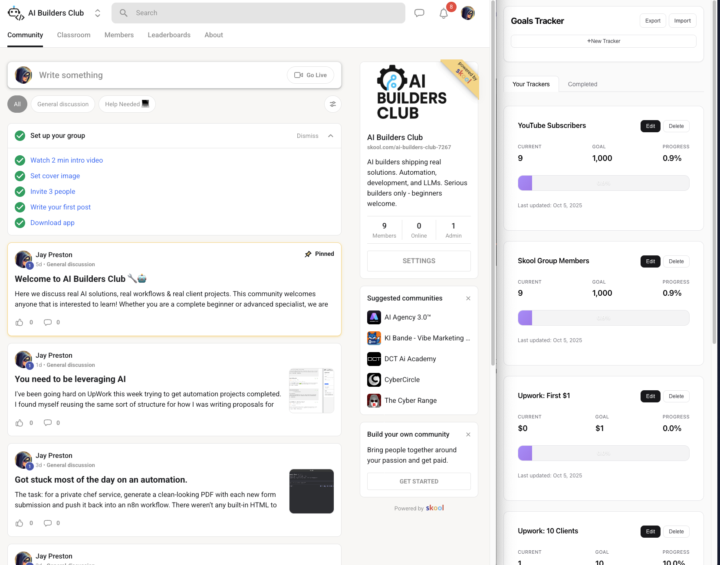The height and width of the screenshot is (565, 720).
Task: Click the AI Builders Club robot logo
Action: click(x=16, y=13)
